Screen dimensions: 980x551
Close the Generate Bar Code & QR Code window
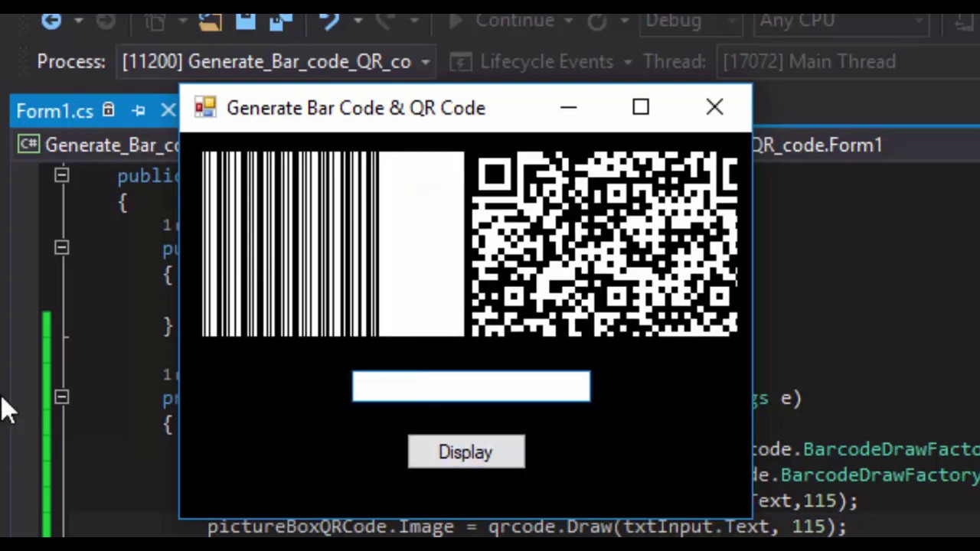coord(714,108)
